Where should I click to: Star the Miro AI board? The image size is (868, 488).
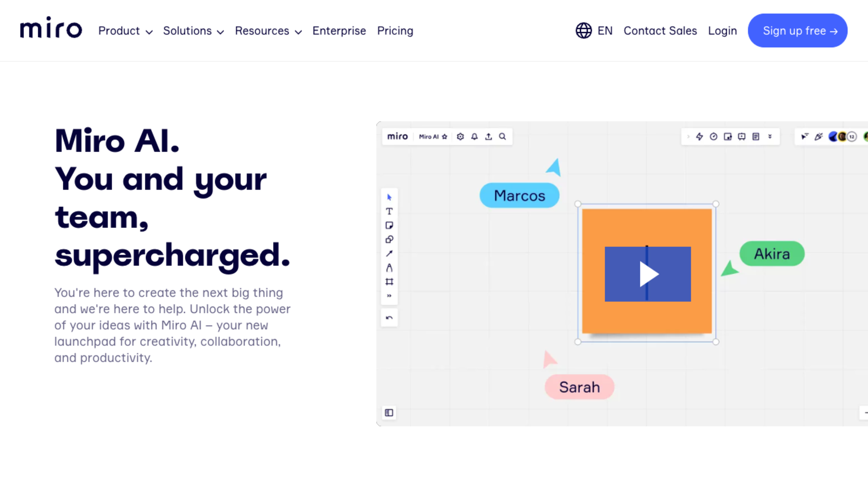(444, 136)
